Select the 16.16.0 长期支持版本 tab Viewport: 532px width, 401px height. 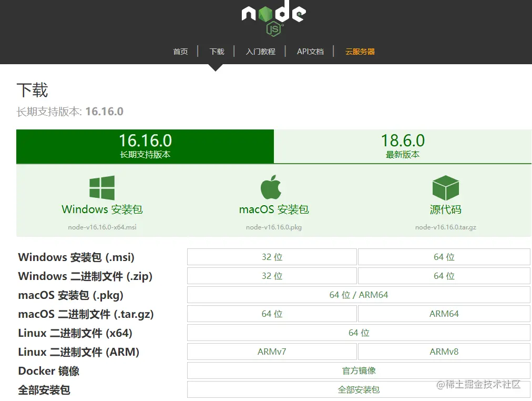(x=145, y=146)
